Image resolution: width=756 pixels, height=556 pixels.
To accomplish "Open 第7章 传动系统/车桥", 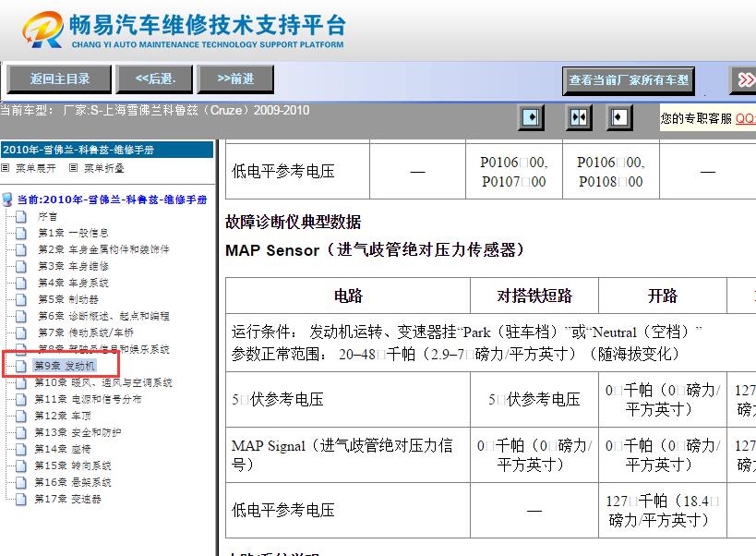I will (86, 332).
